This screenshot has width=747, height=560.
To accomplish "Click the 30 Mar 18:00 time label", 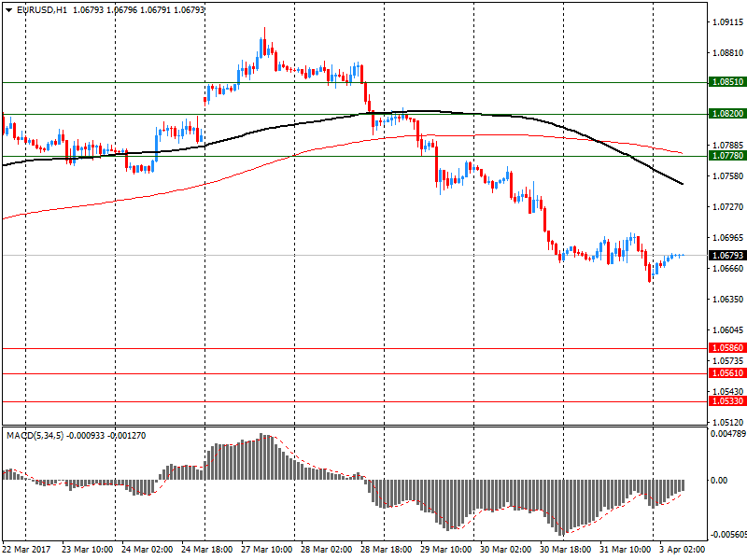I will pos(566,550).
